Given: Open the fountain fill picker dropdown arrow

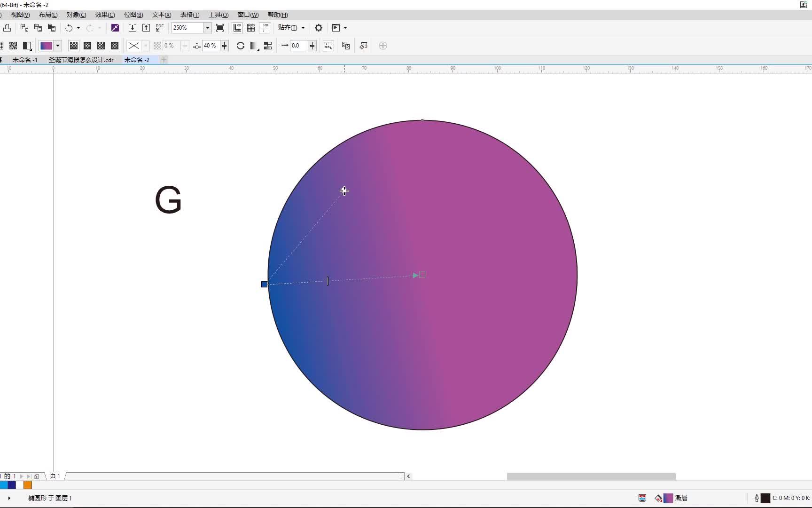Looking at the screenshot, I should pos(58,46).
